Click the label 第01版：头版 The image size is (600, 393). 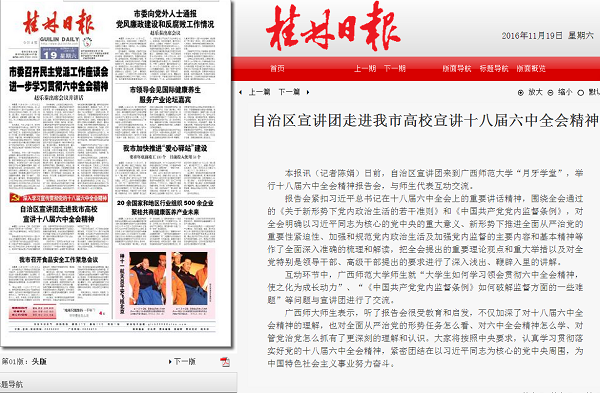pos(24,362)
